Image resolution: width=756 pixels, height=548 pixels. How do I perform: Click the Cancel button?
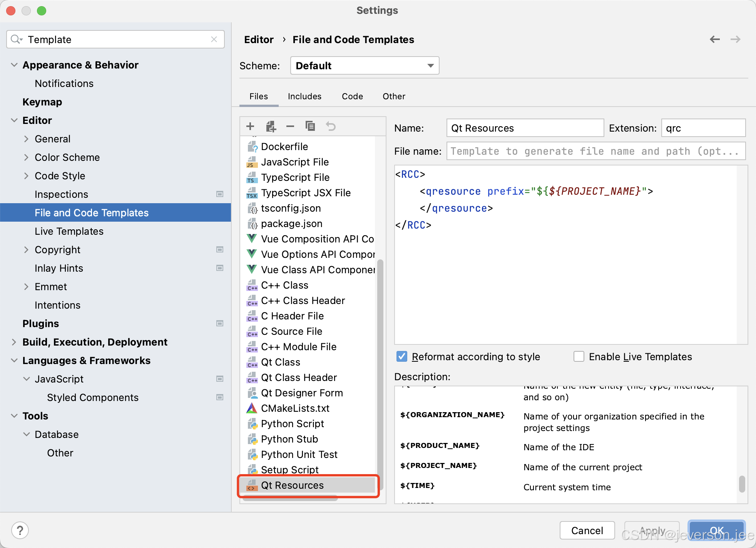[587, 530]
